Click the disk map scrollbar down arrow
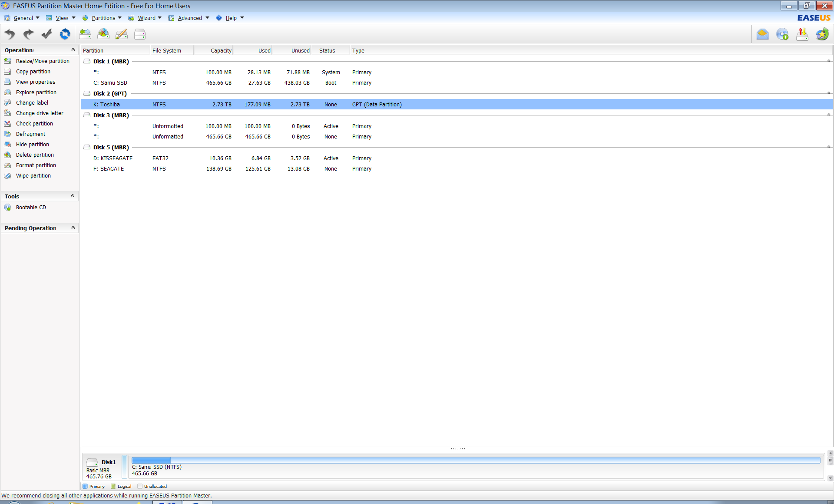The height and width of the screenshot is (504, 834). click(x=830, y=478)
